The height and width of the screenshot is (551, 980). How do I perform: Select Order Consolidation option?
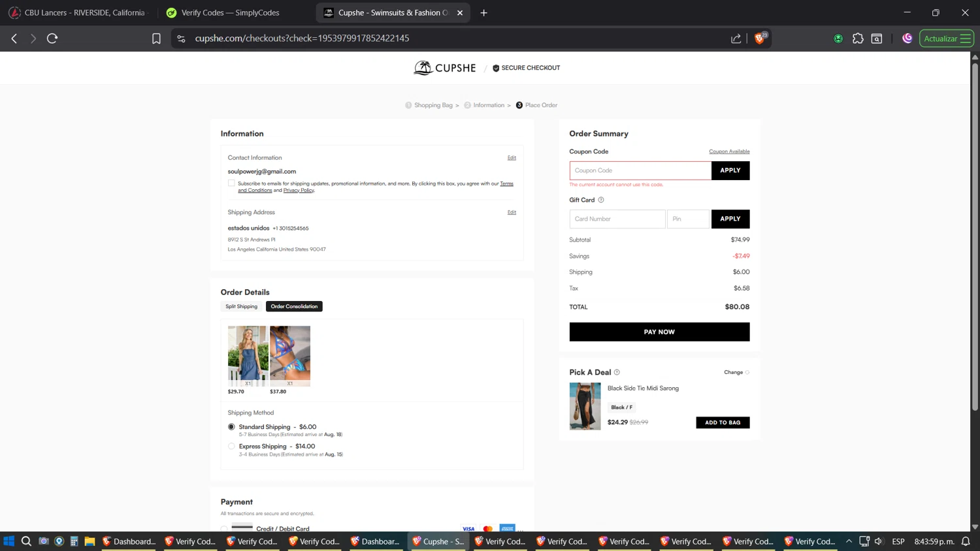click(294, 306)
